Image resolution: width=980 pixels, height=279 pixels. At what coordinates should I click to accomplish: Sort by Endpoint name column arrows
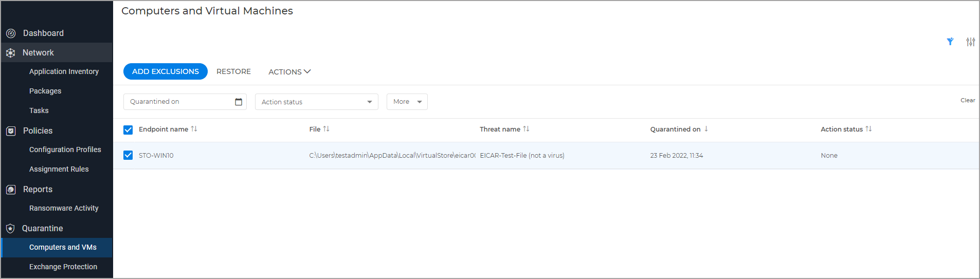coord(194,129)
